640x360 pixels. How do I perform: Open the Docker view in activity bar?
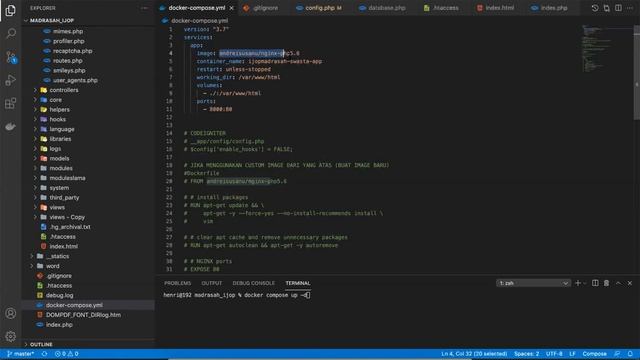point(11,127)
